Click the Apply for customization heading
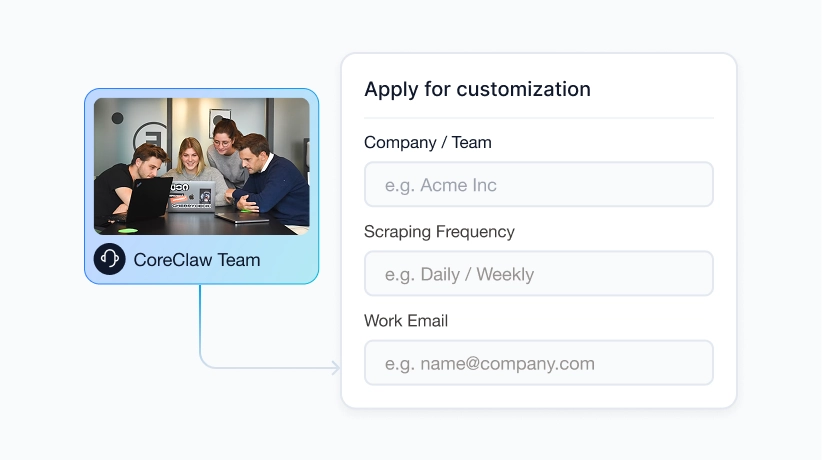The image size is (822, 460). [x=477, y=89]
